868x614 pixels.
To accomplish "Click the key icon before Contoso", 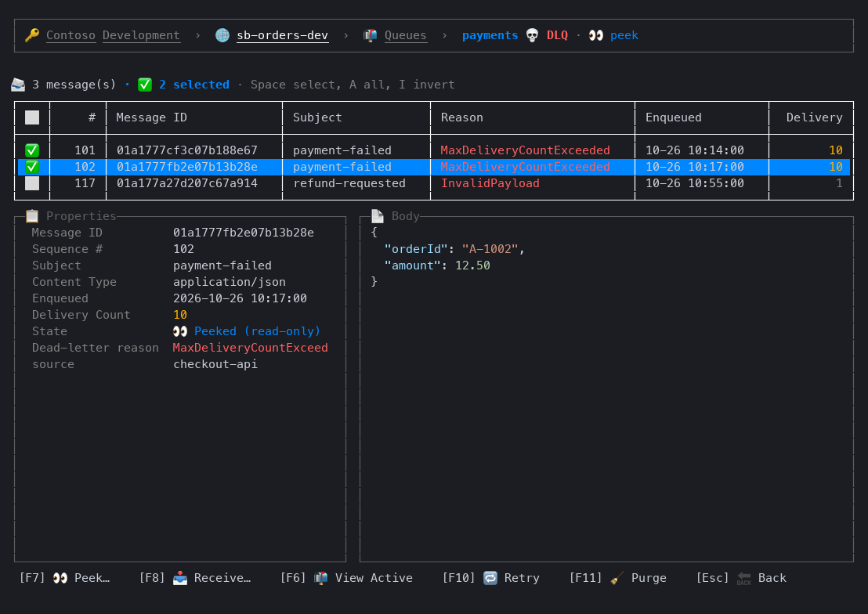I will 32,35.
